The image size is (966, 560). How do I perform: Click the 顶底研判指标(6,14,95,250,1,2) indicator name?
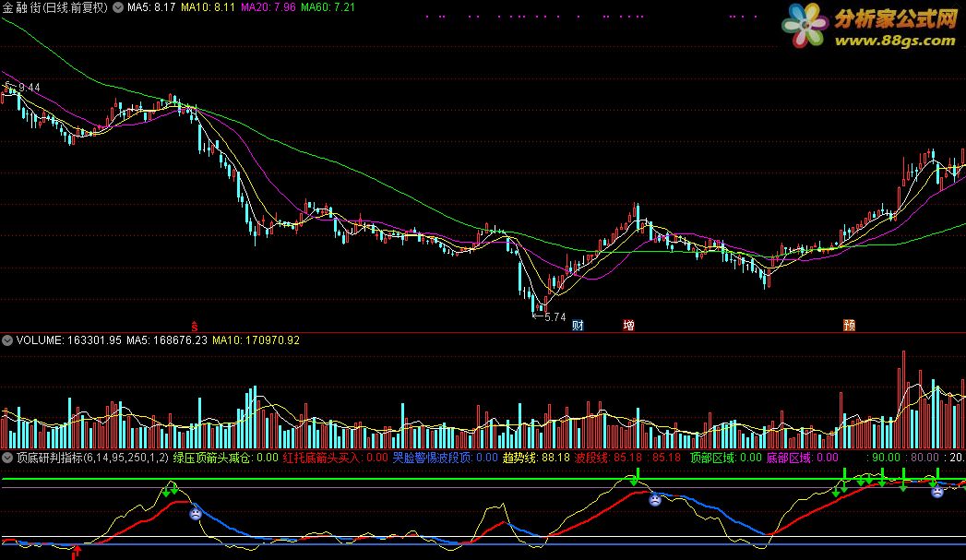click(92, 458)
